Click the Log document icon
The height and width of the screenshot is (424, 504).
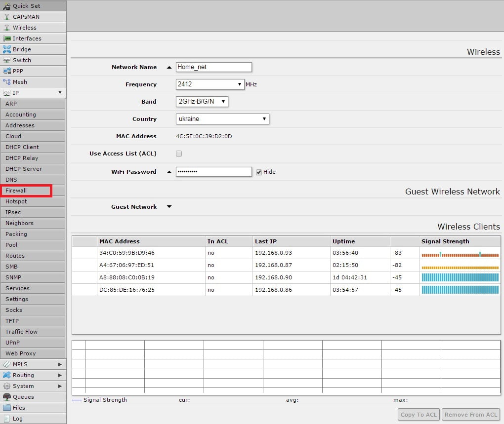[x=6, y=419]
